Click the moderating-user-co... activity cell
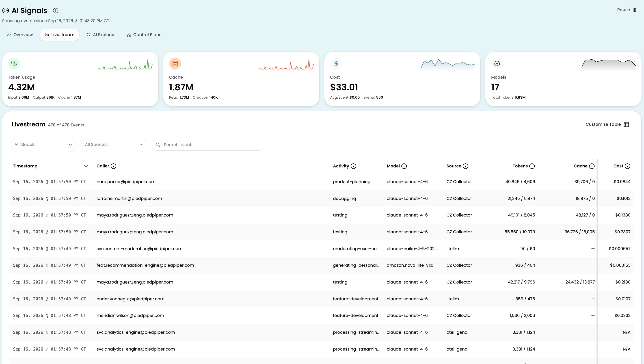This screenshot has height=364, width=644. point(356,249)
